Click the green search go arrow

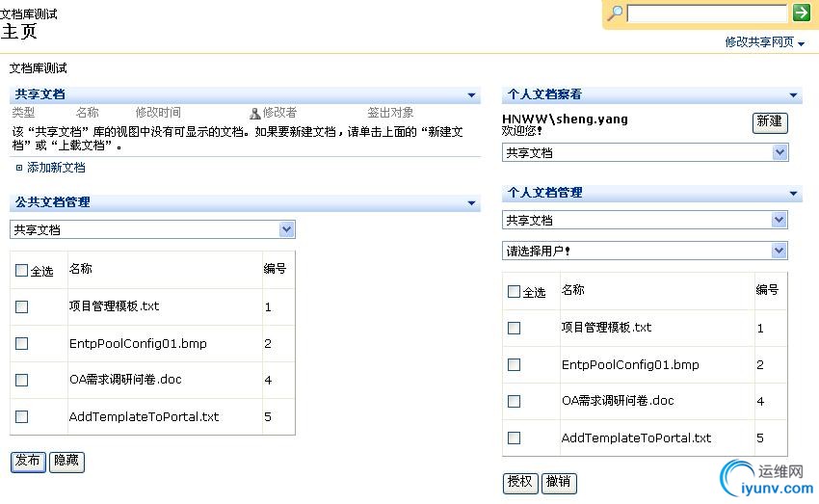(801, 13)
